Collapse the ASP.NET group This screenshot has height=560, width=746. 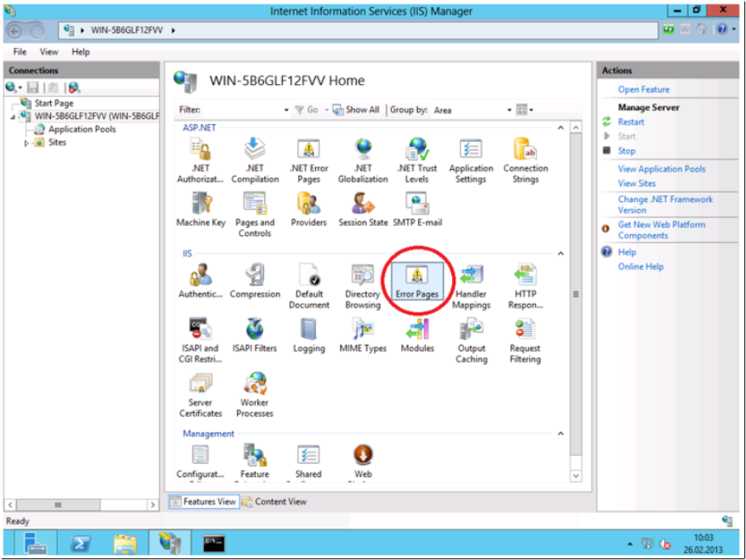(x=561, y=128)
